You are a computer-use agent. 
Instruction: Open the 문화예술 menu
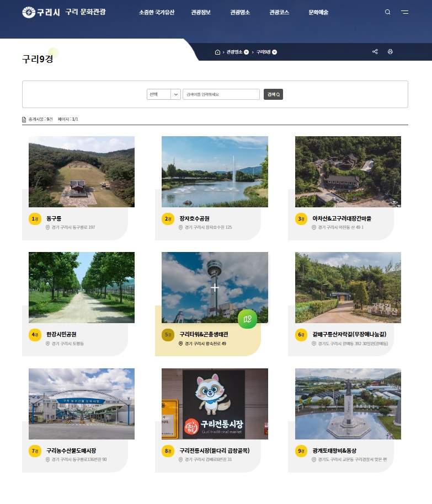point(318,12)
